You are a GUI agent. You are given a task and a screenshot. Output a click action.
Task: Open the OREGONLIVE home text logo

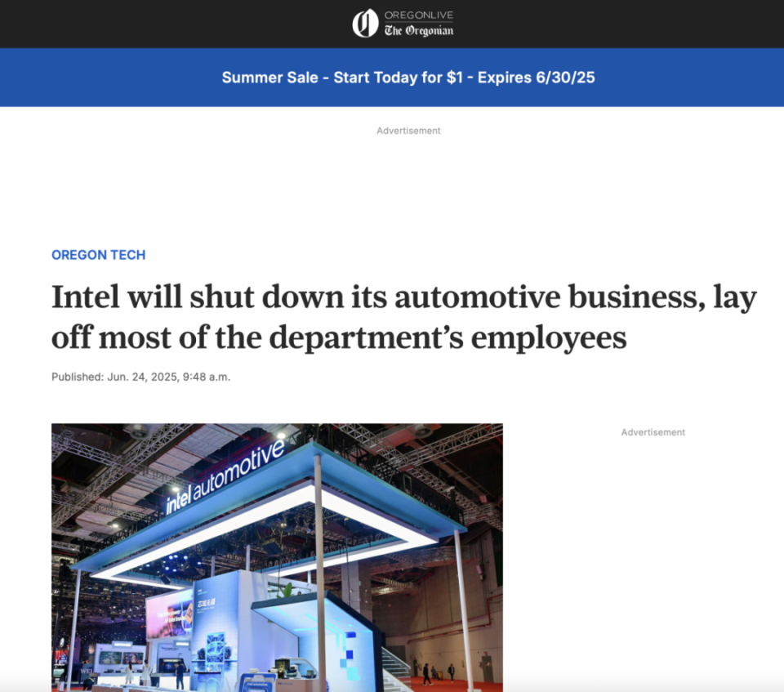click(418, 16)
